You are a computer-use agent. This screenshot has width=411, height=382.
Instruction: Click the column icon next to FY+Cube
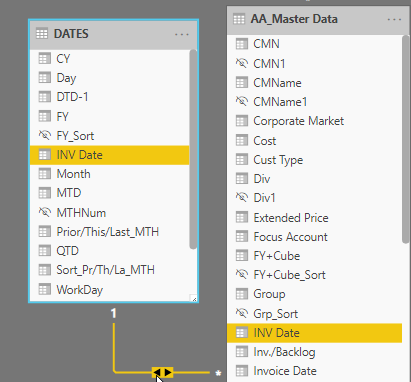pyautogui.click(x=242, y=256)
